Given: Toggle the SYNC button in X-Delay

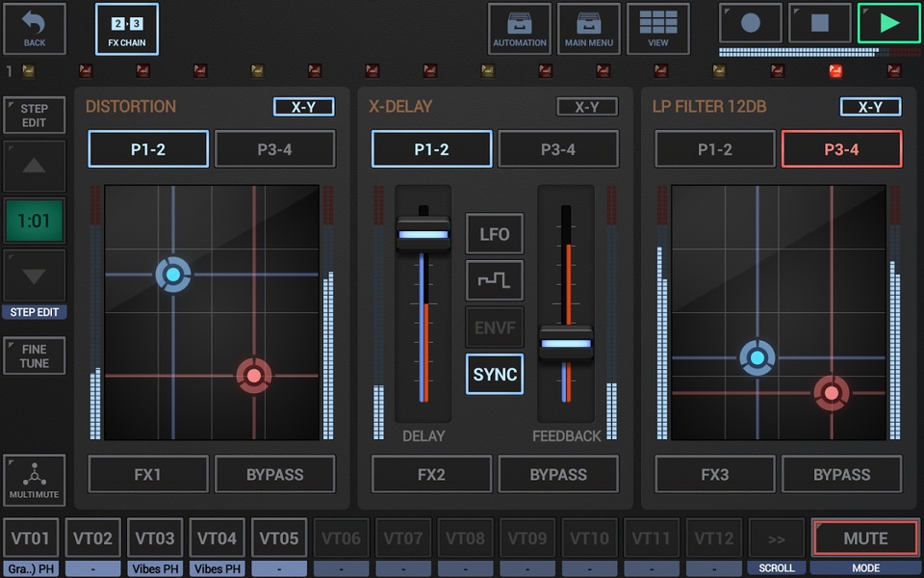Looking at the screenshot, I should pyautogui.click(x=495, y=374).
